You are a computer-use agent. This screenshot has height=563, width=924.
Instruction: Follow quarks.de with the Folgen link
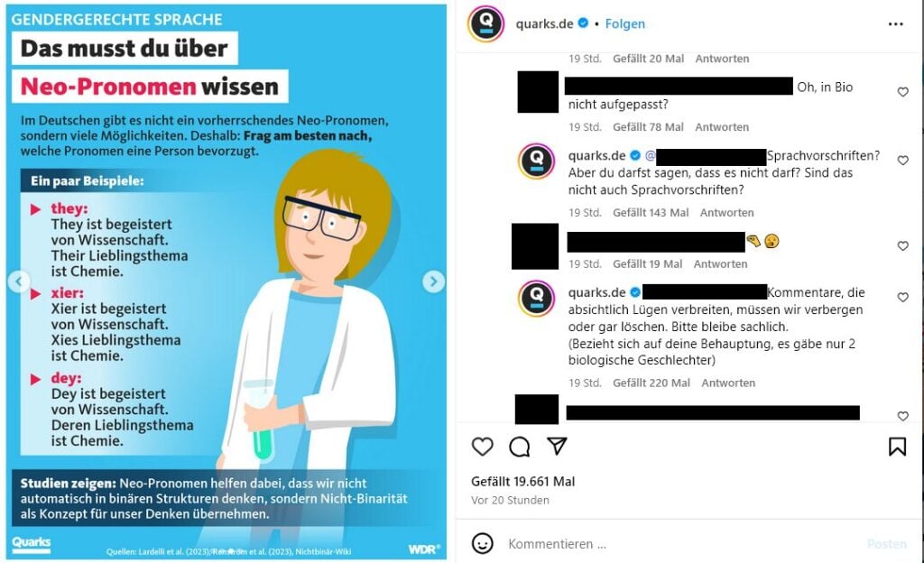(x=624, y=24)
